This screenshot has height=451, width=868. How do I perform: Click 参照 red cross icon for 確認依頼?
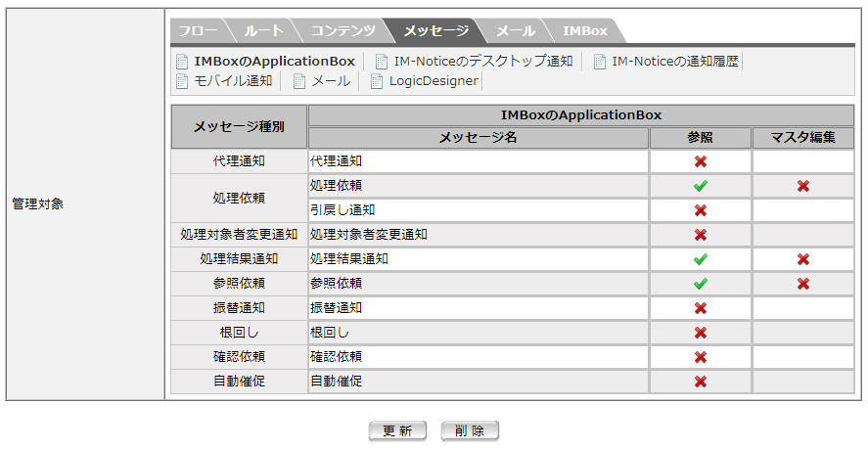(701, 357)
